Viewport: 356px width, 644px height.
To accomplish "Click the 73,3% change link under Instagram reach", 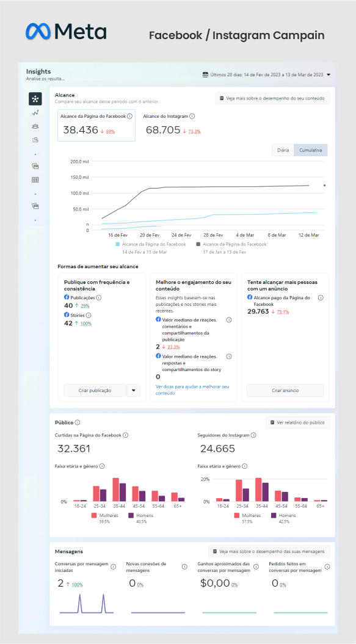I will pyautogui.click(x=194, y=131).
